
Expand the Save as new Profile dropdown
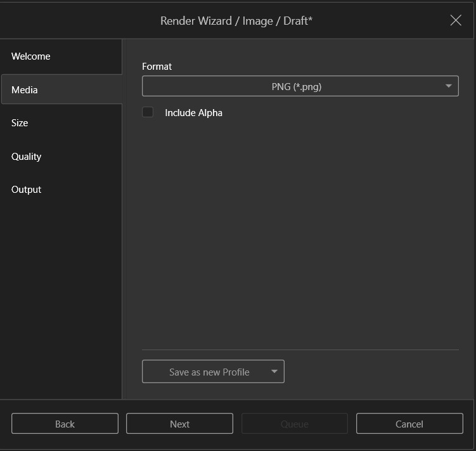(x=213, y=372)
